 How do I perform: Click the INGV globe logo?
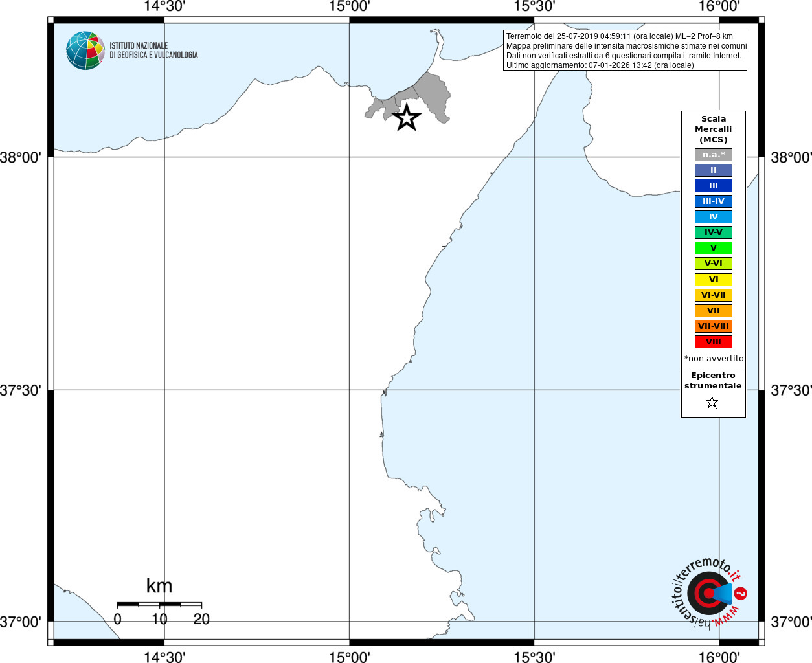(85, 51)
